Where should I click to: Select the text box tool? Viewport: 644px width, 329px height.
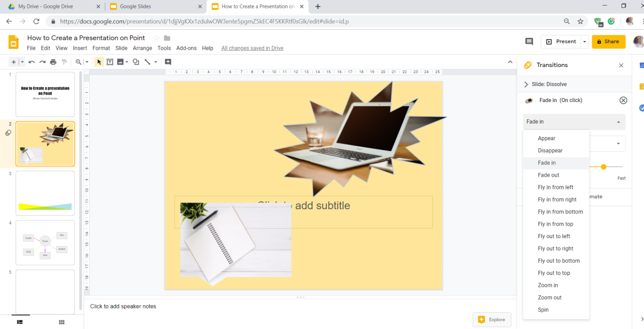pyautogui.click(x=110, y=62)
